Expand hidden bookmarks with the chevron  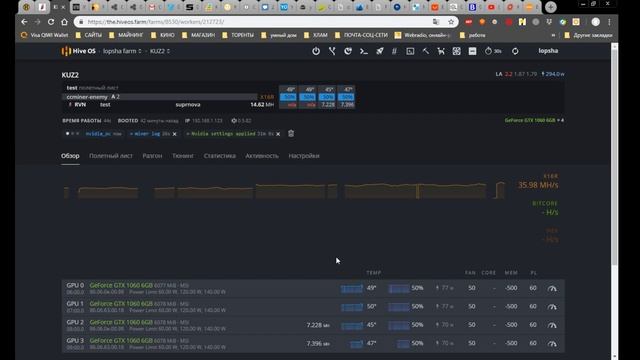pos(553,35)
